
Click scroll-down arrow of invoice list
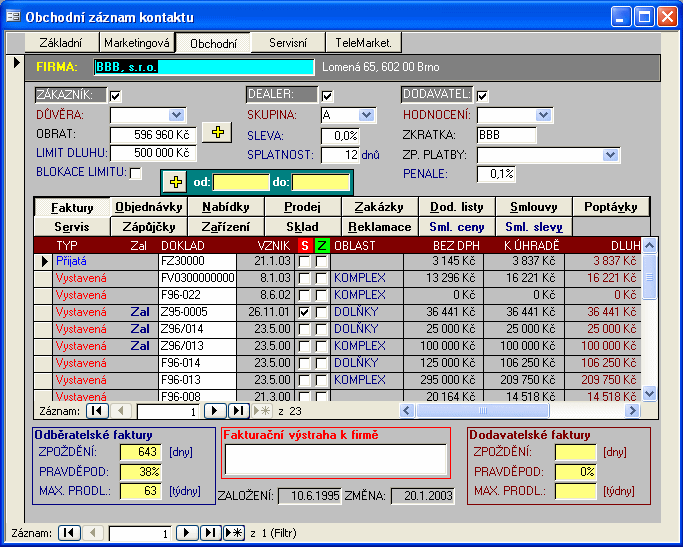click(649, 394)
